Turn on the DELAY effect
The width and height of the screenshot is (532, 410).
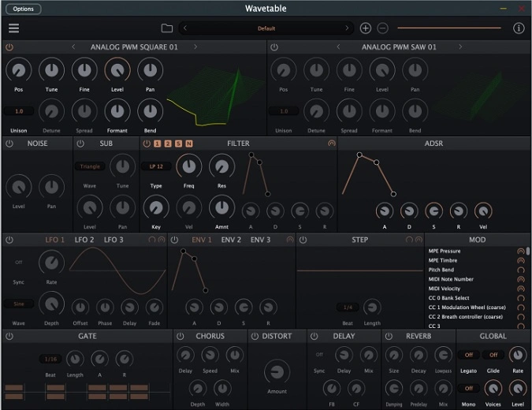point(314,337)
